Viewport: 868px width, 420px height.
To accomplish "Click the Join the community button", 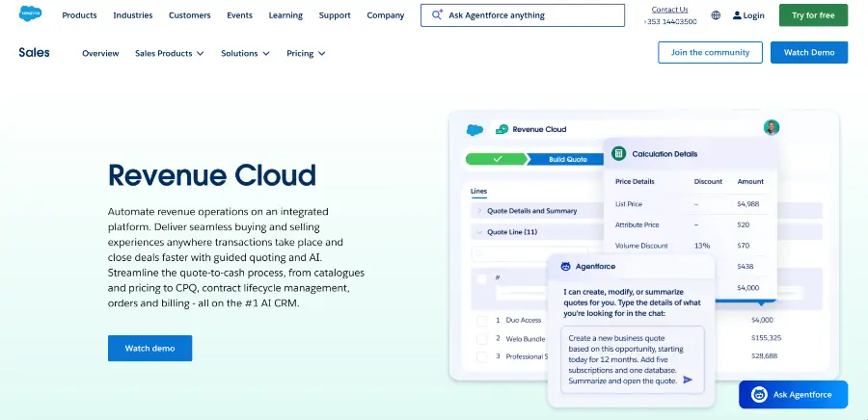I will pyautogui.click(x=710, y=52).
